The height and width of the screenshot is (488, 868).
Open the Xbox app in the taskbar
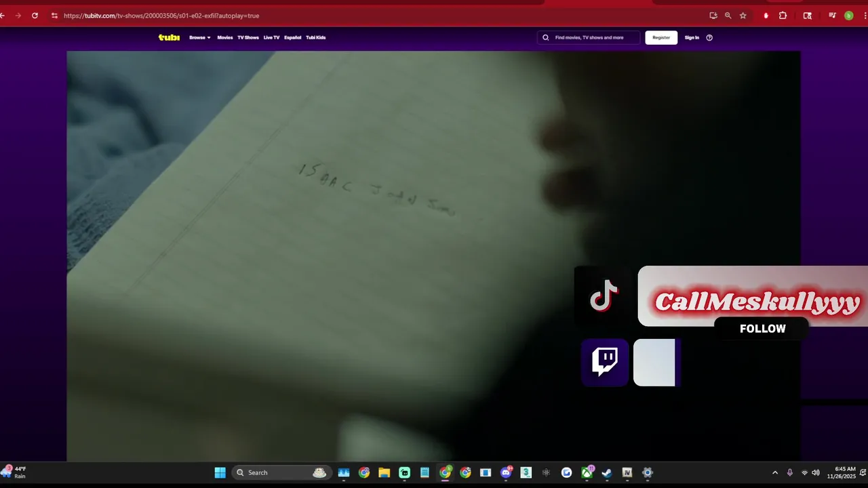pyautogui.click(x=587, y=472)
